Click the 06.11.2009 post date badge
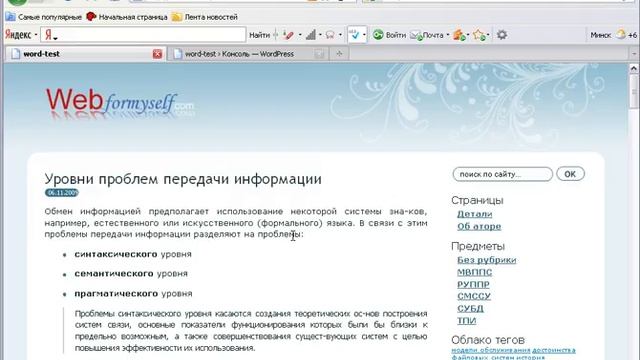 62,193
